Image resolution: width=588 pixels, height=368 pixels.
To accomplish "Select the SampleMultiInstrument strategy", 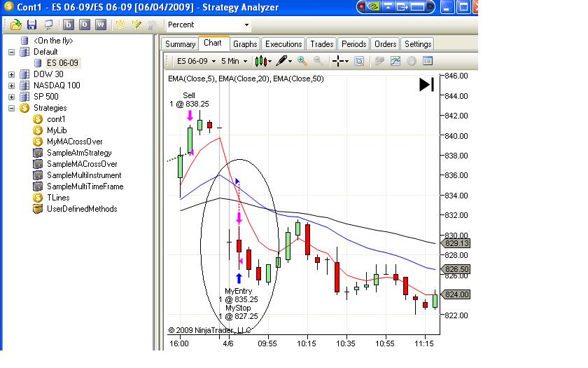I will (84, 175).
